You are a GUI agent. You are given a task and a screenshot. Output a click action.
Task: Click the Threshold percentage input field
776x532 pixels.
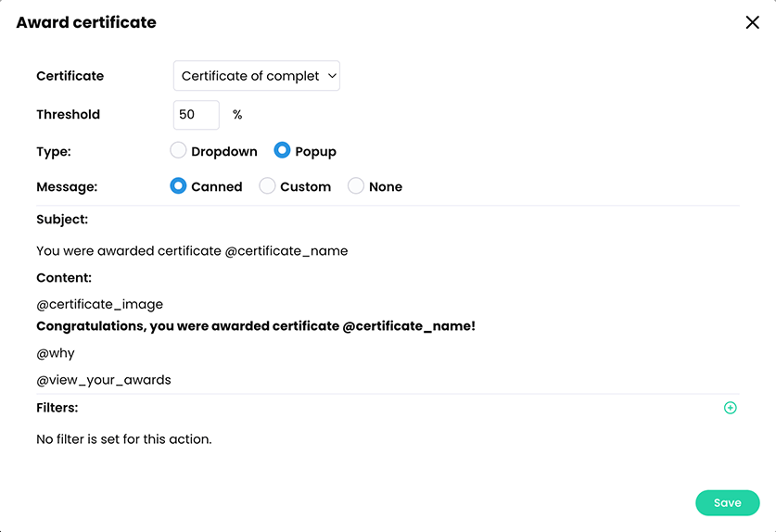pyautogui.click(x=196, y=115)
